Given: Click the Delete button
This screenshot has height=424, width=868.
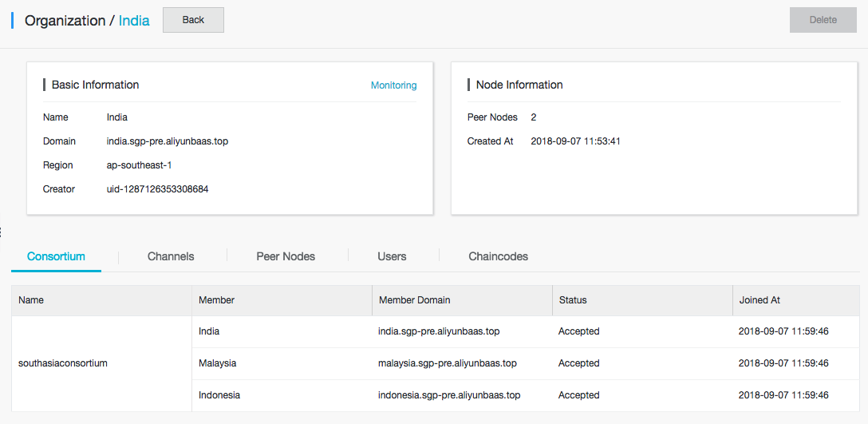Looking at the screenshot, I should pyautogui.click(x=823, y=20).
